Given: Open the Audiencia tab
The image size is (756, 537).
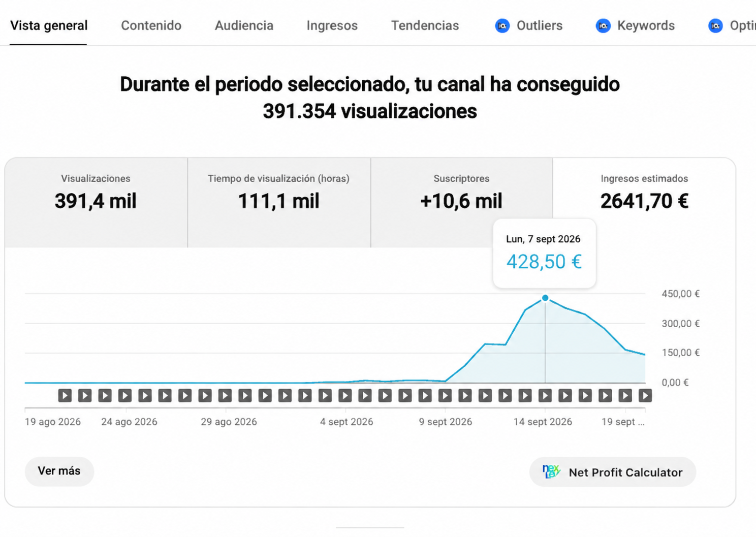Looking at the screenshot, I should 244,25.
